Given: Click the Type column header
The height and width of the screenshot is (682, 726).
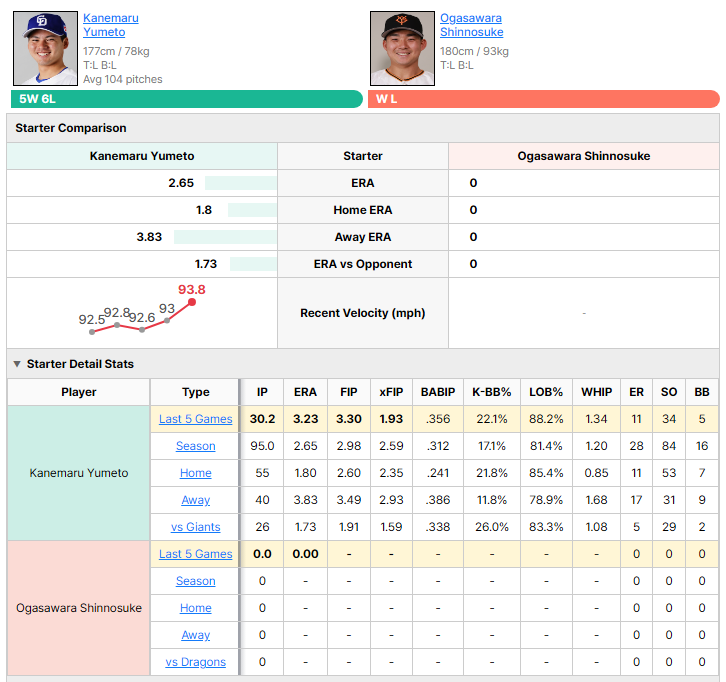Looking at the screenshot, I should click(x=195, y=392).
